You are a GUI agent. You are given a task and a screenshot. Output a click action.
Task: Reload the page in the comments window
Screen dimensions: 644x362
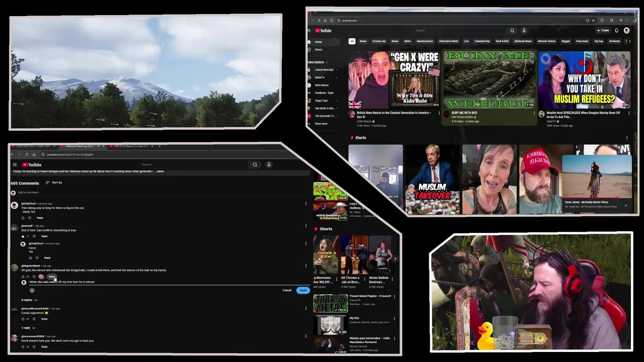click(x=27, y=154)
